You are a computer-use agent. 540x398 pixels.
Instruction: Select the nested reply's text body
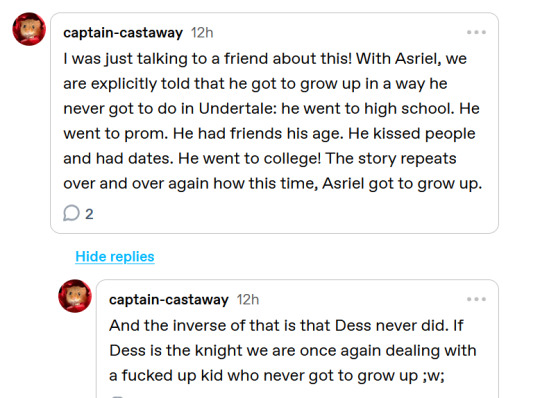(x=293, y=350)
